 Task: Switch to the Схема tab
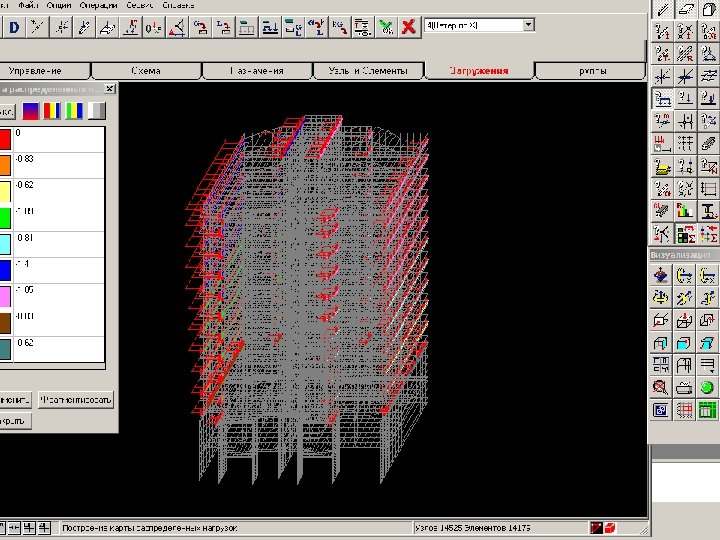[x=146, y=71]
